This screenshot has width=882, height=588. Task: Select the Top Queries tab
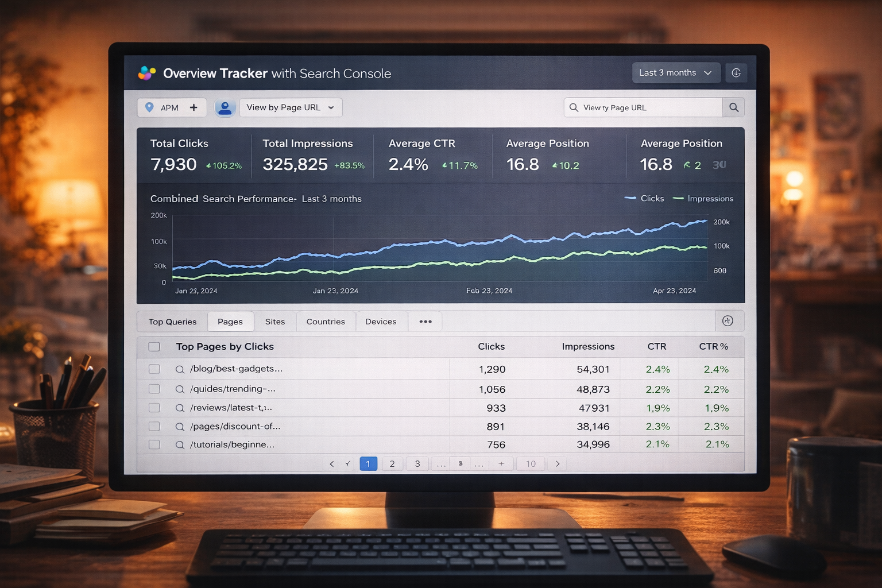pos(172,322)
